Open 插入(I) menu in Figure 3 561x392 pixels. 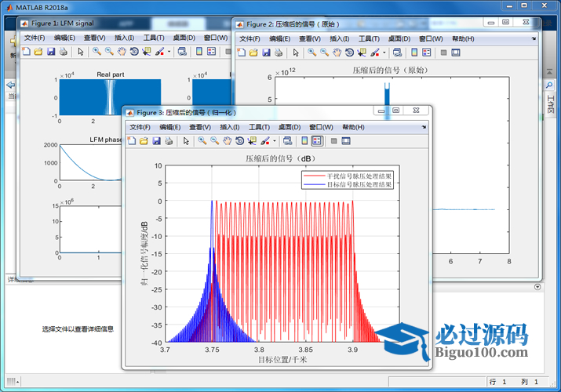[x=229, y=127]
